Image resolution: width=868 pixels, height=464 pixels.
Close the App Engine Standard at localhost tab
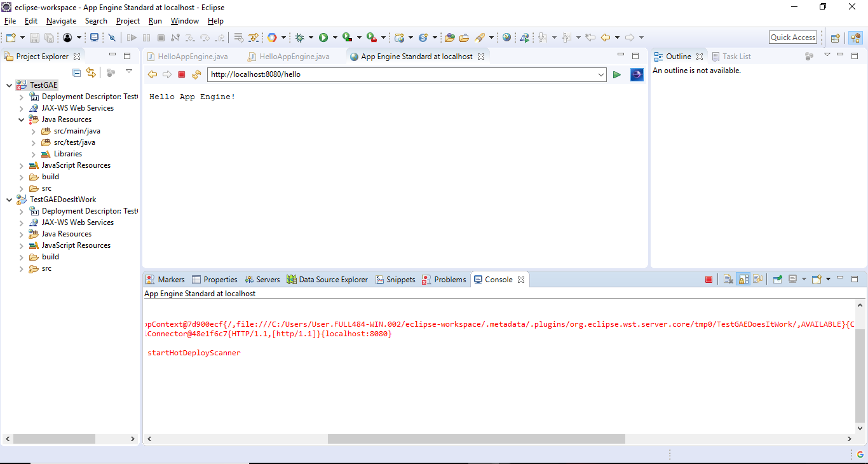(481, 57)
